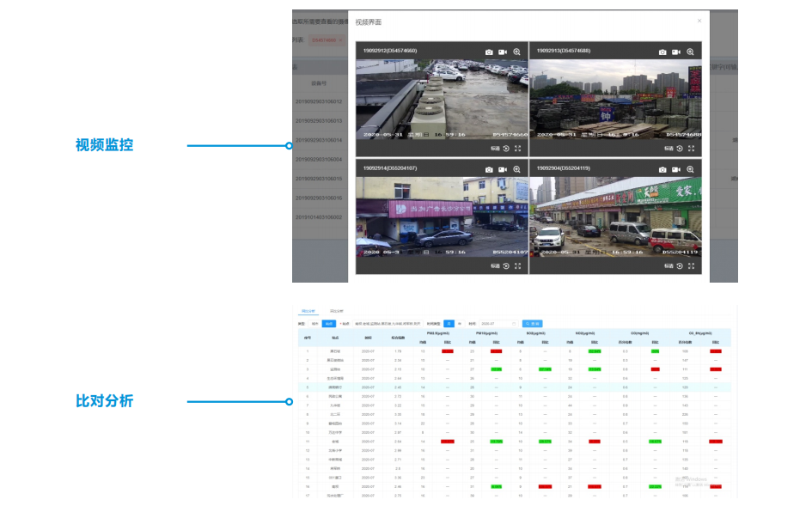The image size is (812, 518).
Task: Fullscreen the 19092904(D55204119) video feed
Action: 691,266
